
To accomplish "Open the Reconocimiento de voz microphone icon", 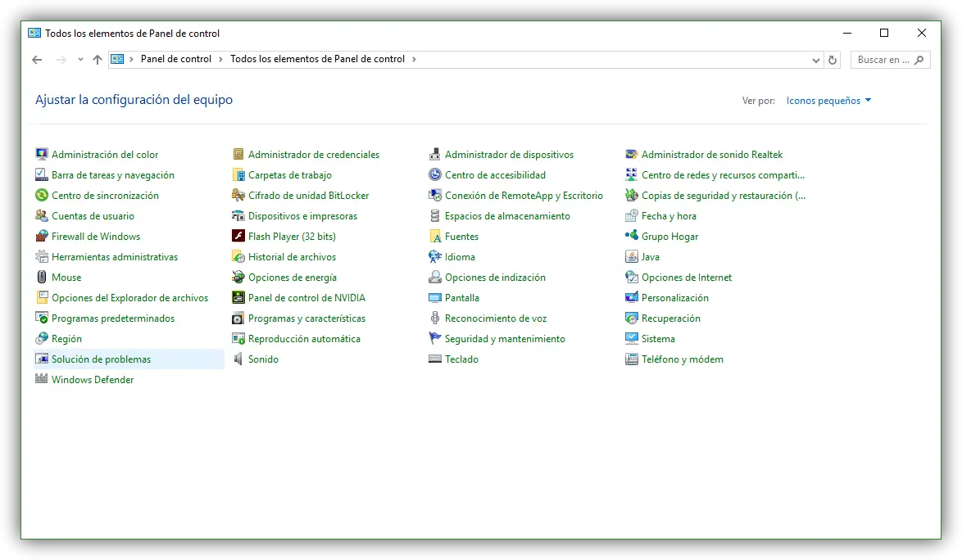I will click(435, 318).
